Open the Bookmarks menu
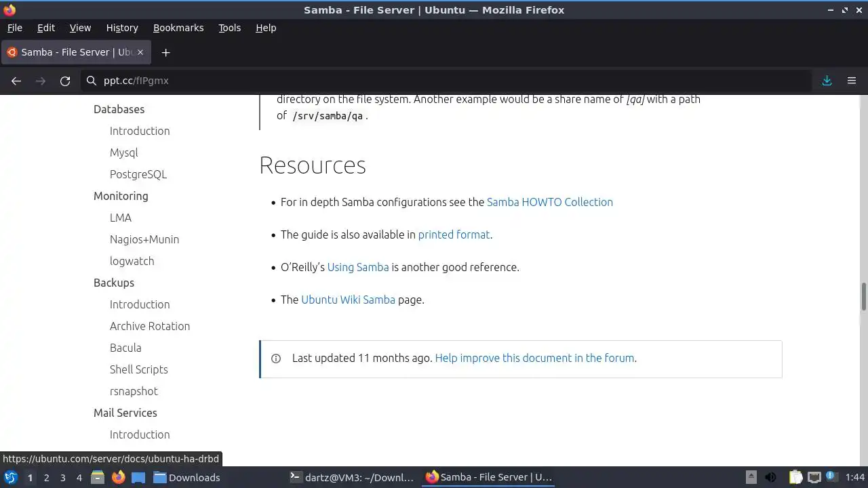Screen dimensions: 868x488 178,28
